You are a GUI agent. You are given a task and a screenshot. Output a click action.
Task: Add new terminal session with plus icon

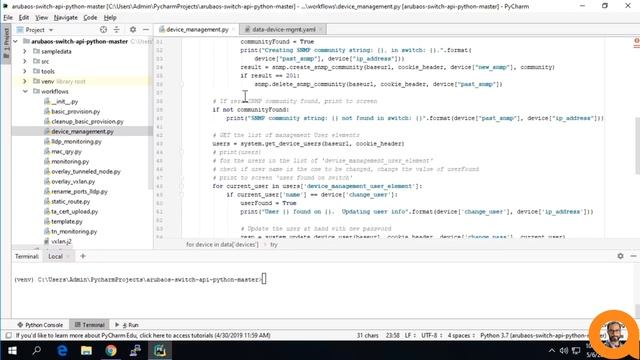[x=83, y=256]
